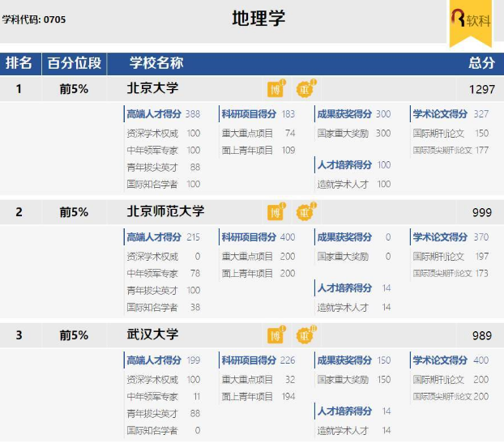Click the 总分 column header
The height and width of the screenshot is (443, 504).
[481, 63]
